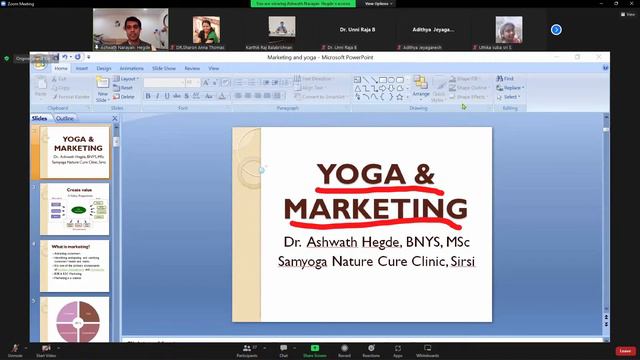This screenshot has width=640, height=360.
Task: Select the 'Create value' slide thumbnail
Action: [75, 209]
